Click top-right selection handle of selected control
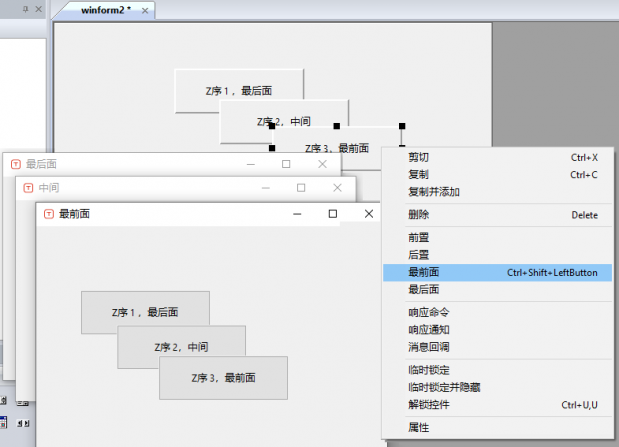This screenshot has width=619, height=447. click(x=402, y=126)
